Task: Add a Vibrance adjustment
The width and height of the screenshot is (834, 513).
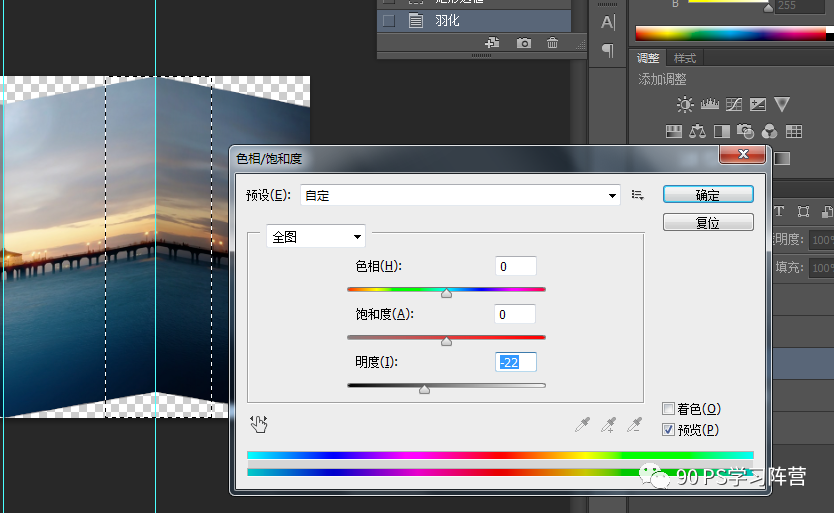Action: point(782,104)
